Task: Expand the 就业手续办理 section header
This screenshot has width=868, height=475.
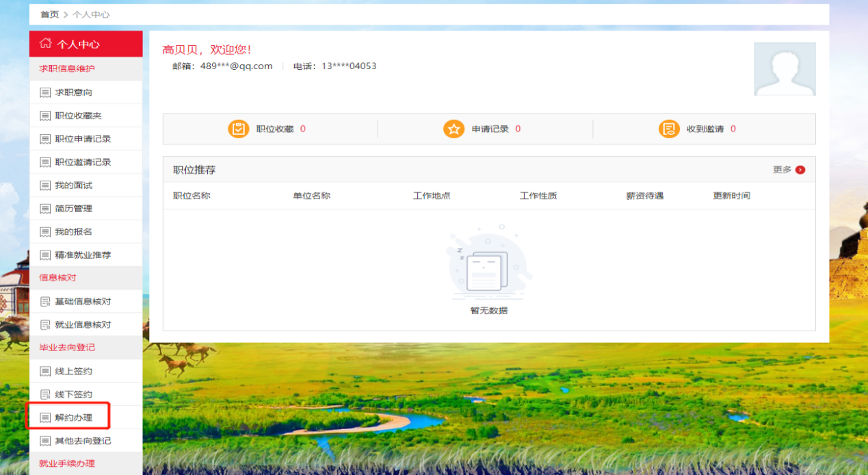Action: pos(67,463)
